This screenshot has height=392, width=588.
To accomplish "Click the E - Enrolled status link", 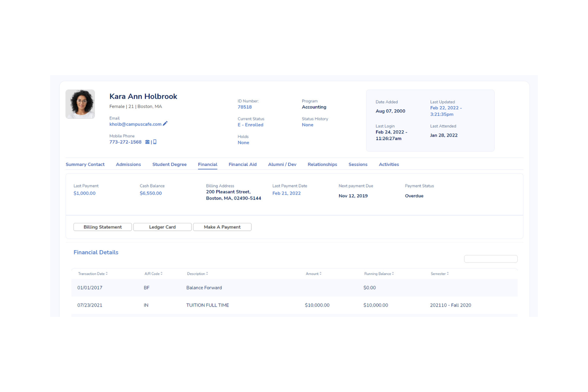I will point(250,125).
